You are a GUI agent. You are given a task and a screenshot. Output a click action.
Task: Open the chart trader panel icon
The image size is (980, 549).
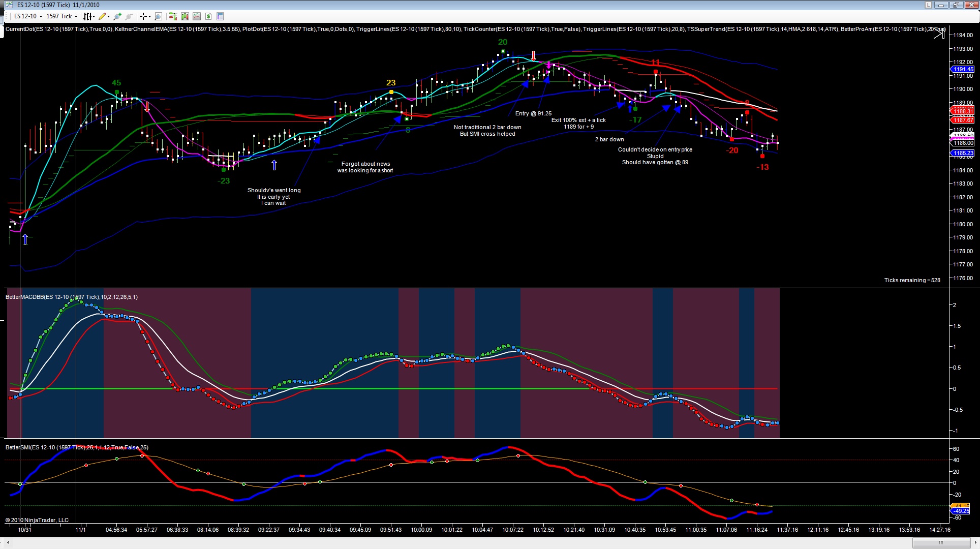point(173,16)
